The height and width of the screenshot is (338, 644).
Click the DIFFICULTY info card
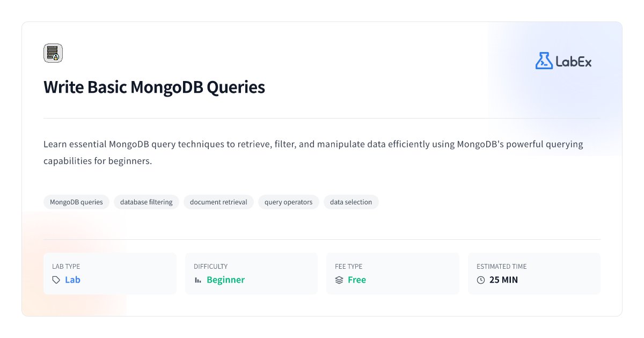coord(251,273)
